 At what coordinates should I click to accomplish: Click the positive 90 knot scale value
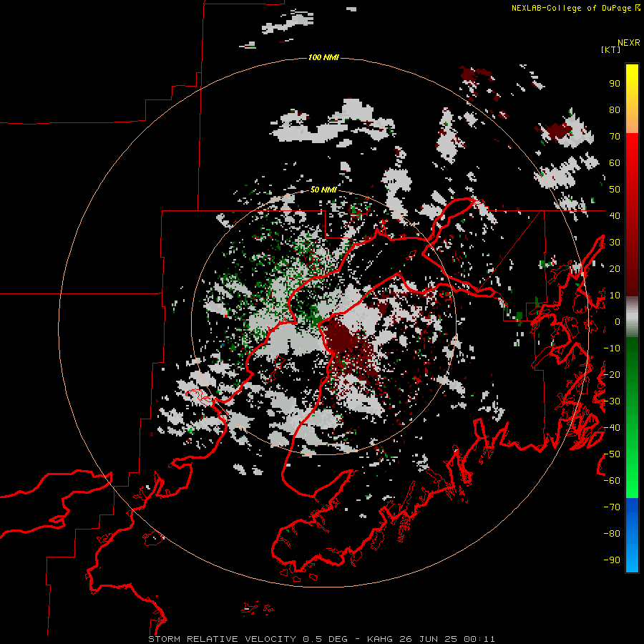click(615, 84)
